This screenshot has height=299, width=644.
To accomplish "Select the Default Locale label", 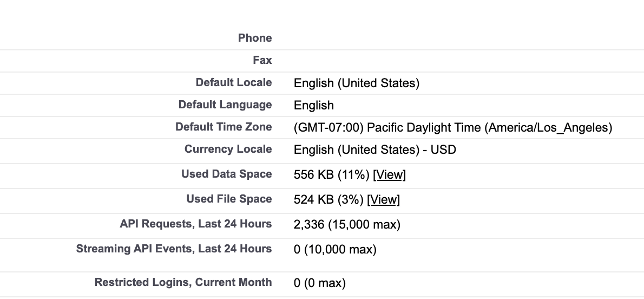I will 234,82.
